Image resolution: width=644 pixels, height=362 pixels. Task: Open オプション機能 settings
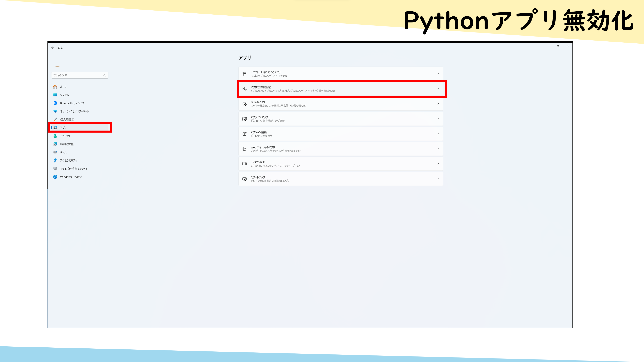pos(341,134)
